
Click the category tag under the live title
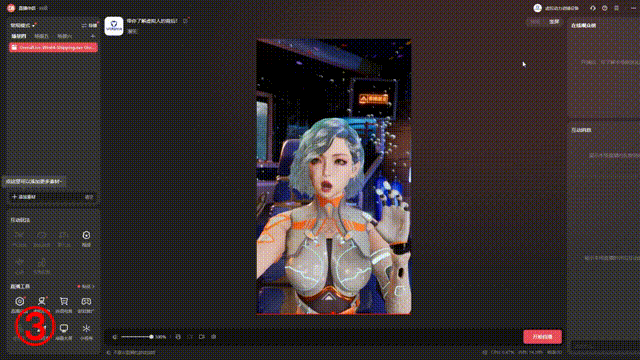[132, 31]
